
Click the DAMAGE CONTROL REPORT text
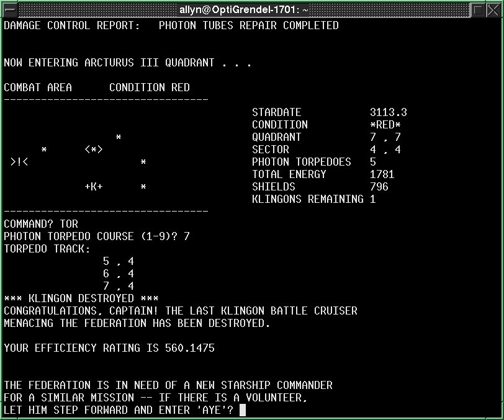pos(71,25)
